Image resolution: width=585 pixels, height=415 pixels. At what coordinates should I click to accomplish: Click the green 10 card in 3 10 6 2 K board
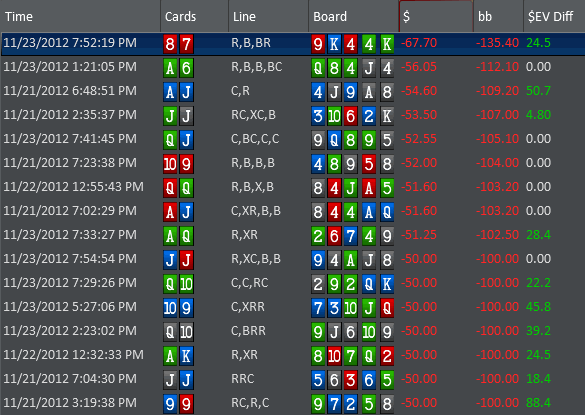334,116
